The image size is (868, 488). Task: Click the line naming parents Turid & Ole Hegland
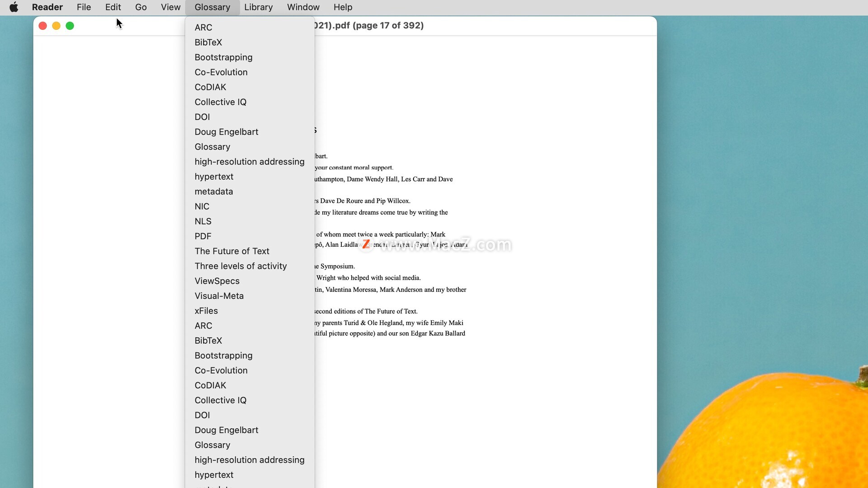(389, 323)
